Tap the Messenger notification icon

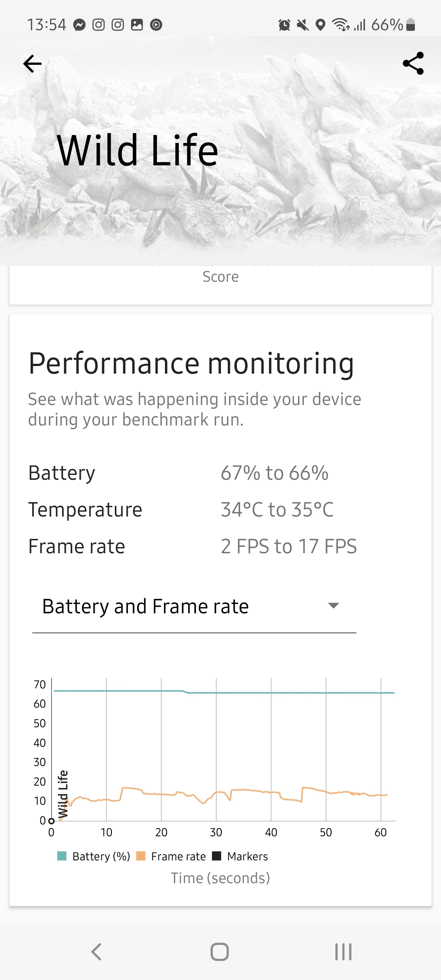tap(79, 25)
